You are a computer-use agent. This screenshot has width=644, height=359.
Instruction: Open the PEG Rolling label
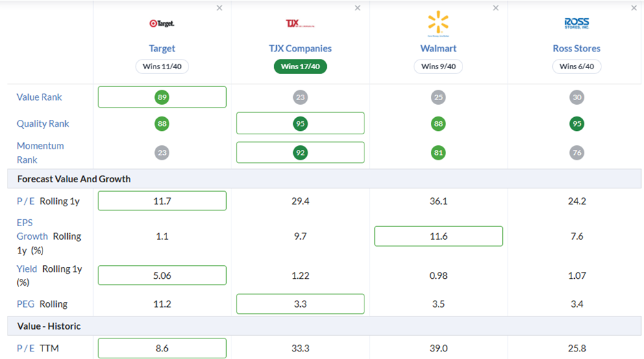pyautogui.click(x=42, y=304)
